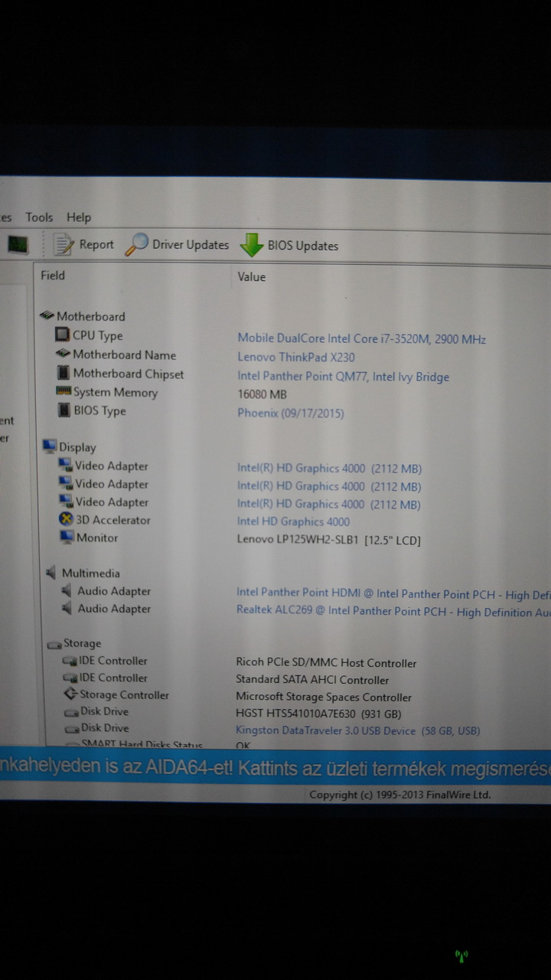Open the Intel HD Graphics 4000 3D accelerator link

(x=293, y=521)
